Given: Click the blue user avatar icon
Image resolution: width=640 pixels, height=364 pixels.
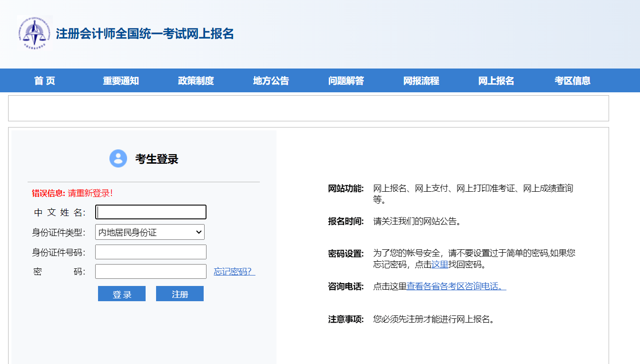Looking at the screenshot, I should [118, 159].
